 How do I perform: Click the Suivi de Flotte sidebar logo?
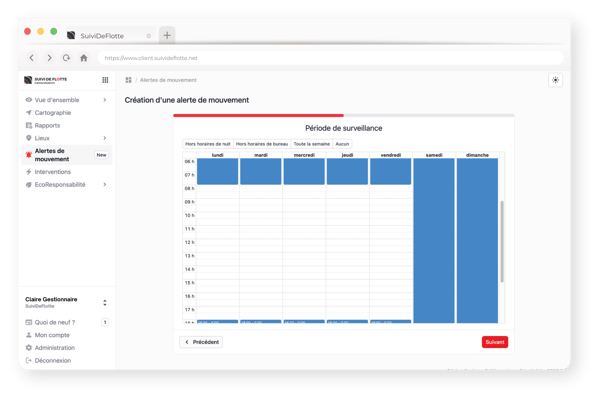(46, 80)
